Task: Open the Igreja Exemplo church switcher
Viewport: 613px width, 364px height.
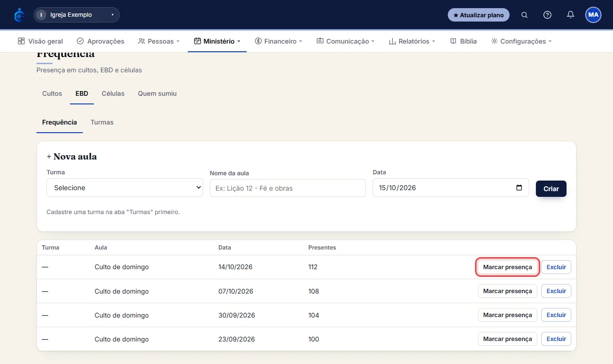Action: 77,15
